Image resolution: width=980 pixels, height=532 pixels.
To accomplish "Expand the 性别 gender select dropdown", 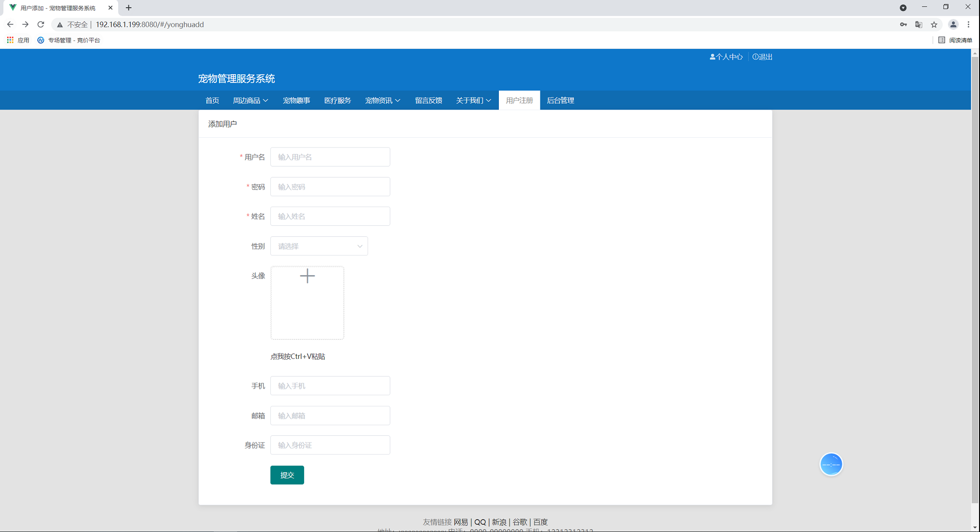I will click(319, 246).
